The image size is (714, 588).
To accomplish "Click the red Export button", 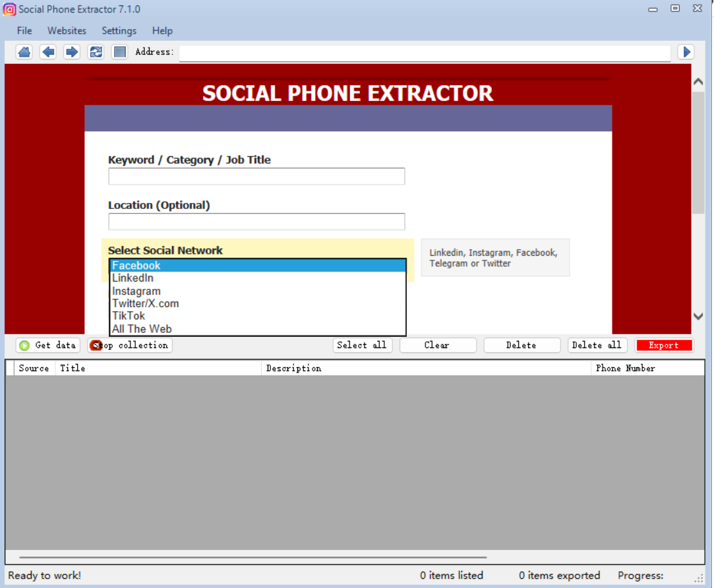I will point(664,345).
